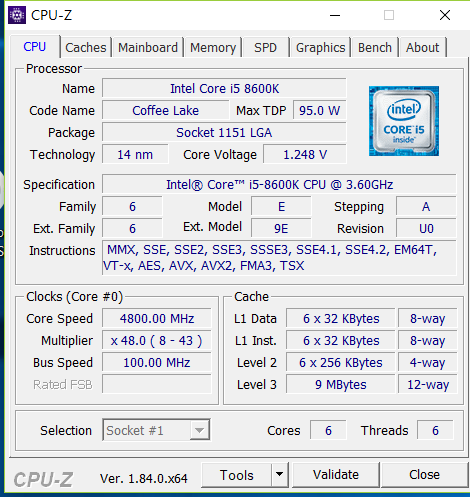Screen dimensions: 470x497
Task: Switch to the Mainboard tab
Action: [148, 47]
